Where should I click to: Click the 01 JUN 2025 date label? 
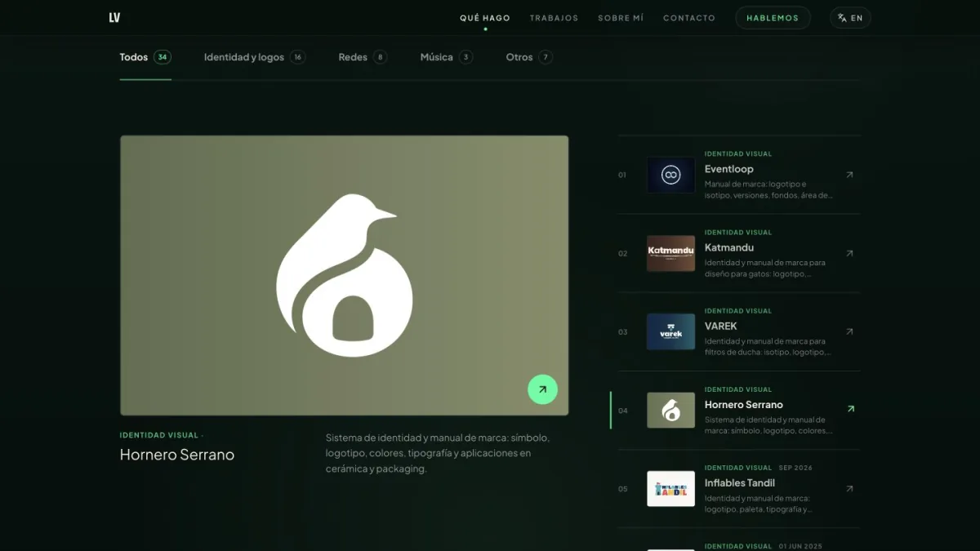pyautogui.click(x=801, y=546)
